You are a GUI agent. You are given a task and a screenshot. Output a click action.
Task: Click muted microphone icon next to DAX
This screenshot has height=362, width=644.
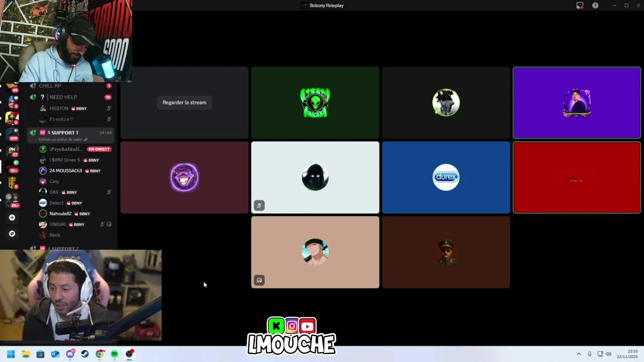(x=109, y=192)
